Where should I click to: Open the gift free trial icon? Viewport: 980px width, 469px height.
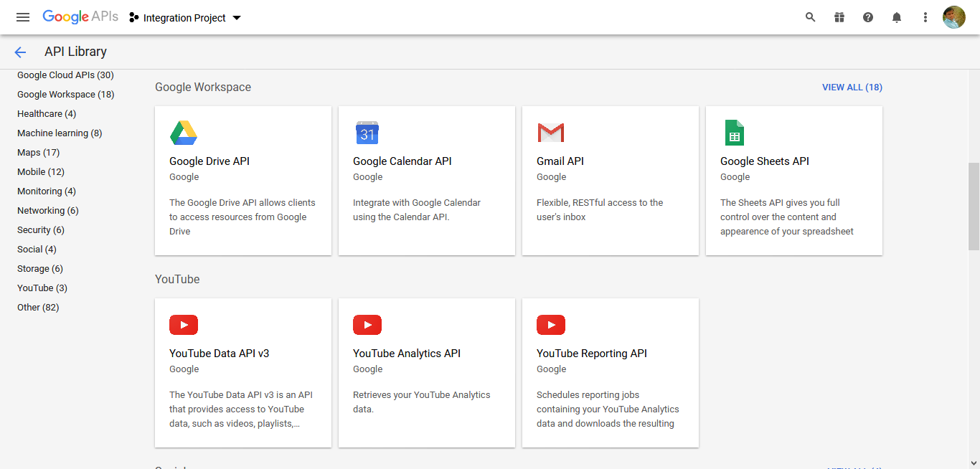(839, 17)
